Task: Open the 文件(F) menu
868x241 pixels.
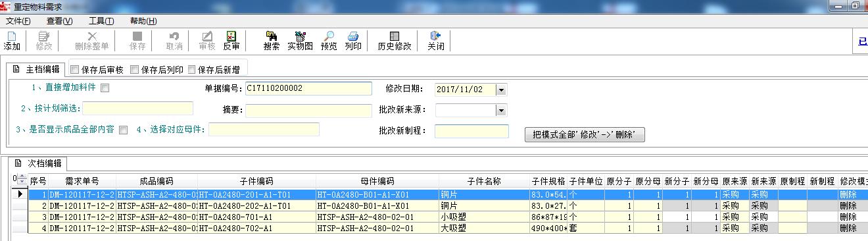Action: pos(18,21)
